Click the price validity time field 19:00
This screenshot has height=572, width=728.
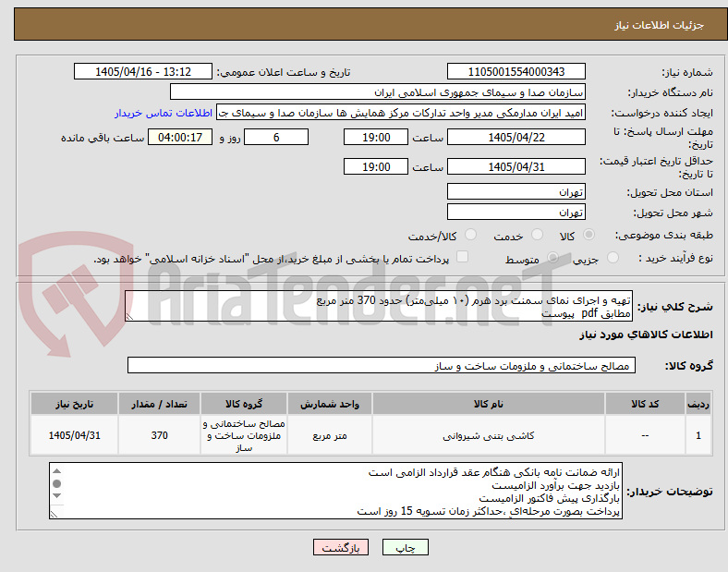click(376, 166)
